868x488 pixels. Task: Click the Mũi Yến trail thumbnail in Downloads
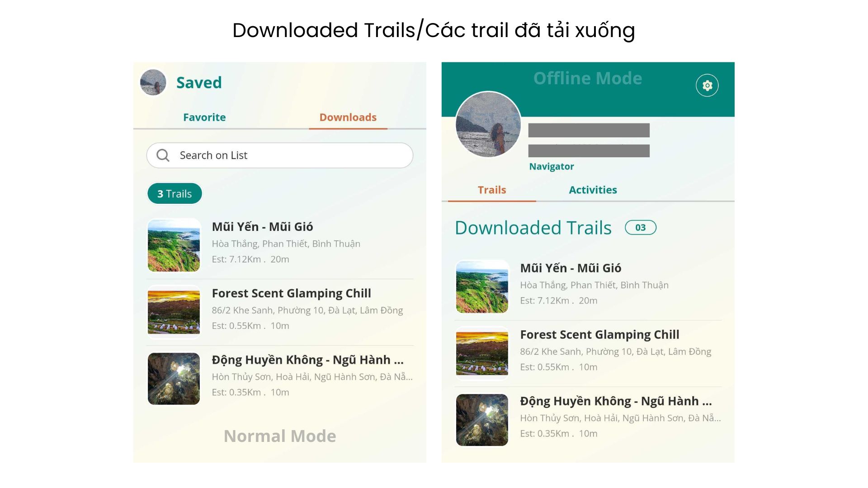[174, 243]
